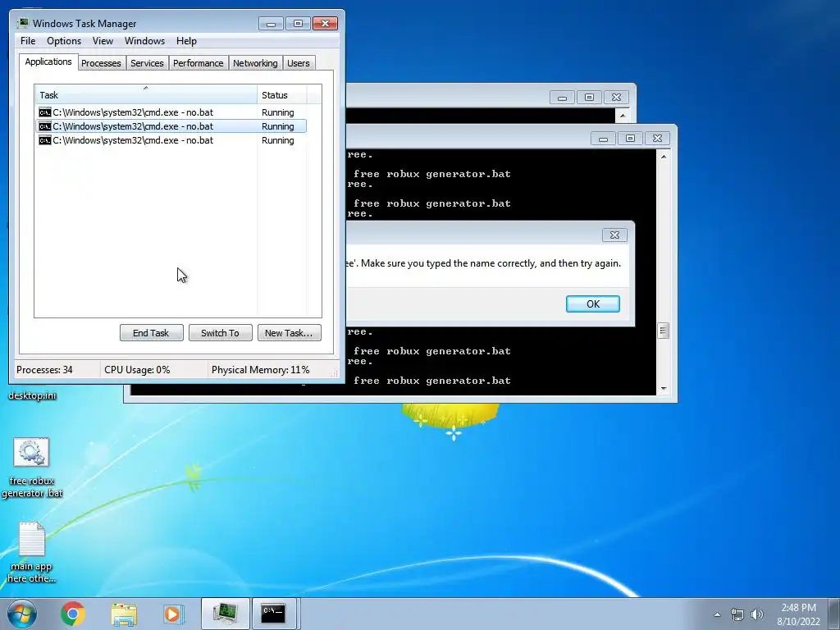Switch to the Performance tab
This screenshot has width=840, height=630.
[198, 63]
